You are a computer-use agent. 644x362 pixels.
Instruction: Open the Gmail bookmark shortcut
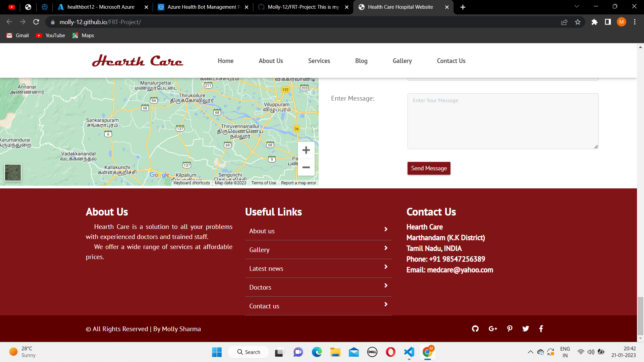tap(17, 35)
